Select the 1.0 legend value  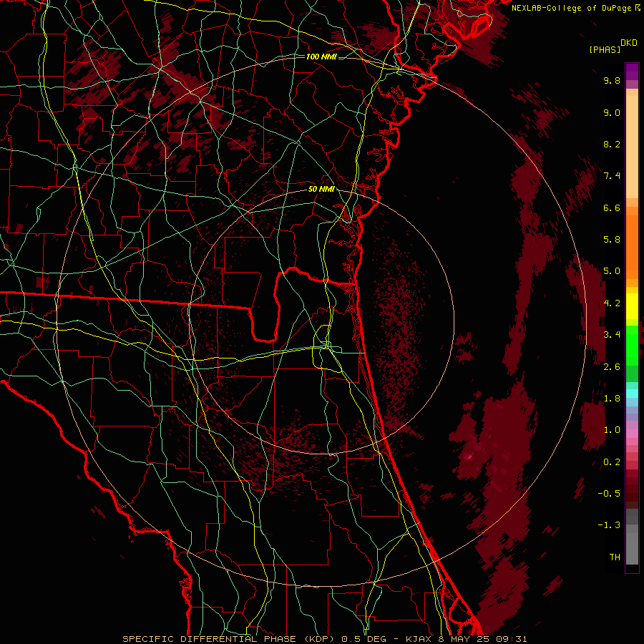click(x=612, y=430)
